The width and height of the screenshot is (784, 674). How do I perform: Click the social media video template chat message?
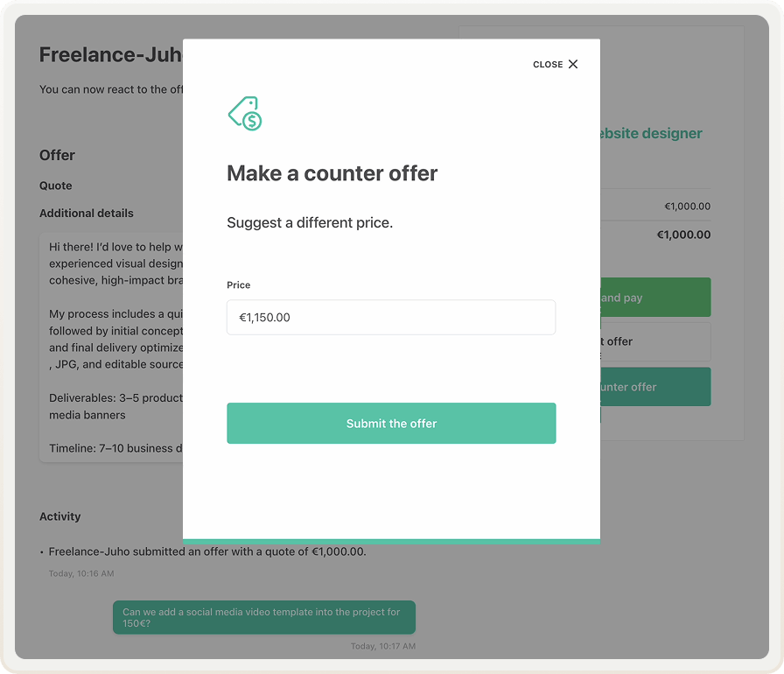pos(264,617)
